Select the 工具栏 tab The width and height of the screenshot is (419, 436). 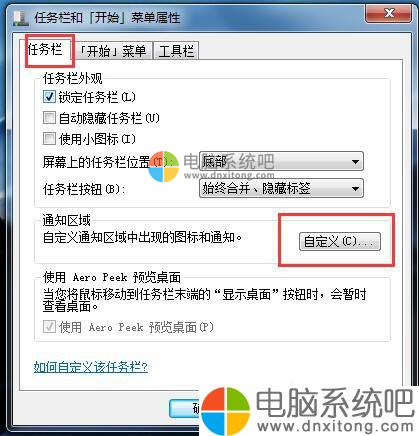(176, 51)
